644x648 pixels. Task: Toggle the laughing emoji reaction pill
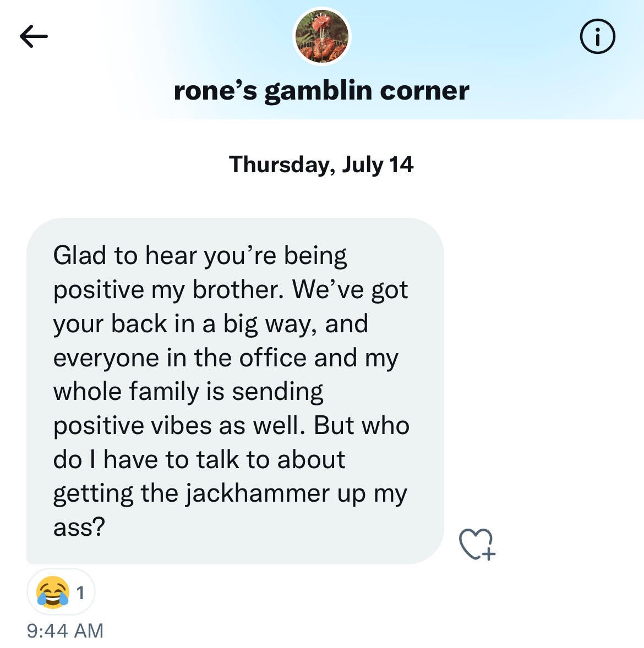click(x=61, y=592)
